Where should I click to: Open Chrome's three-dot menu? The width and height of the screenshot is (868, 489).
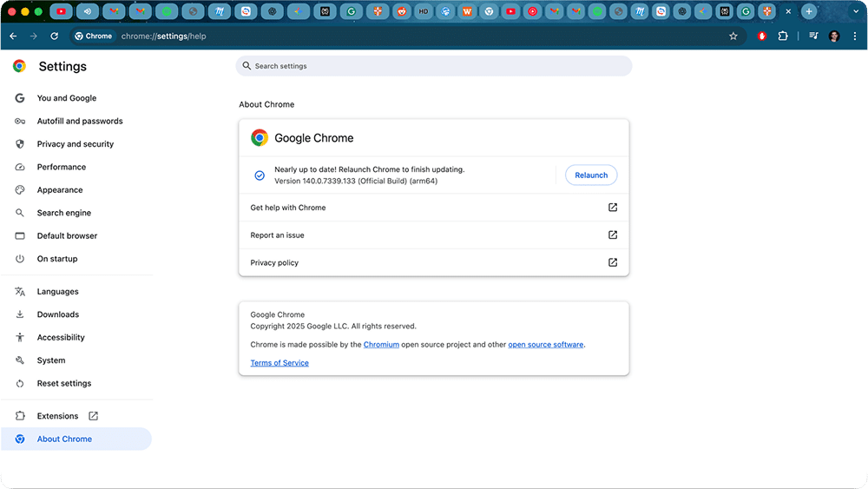[855, 36]
